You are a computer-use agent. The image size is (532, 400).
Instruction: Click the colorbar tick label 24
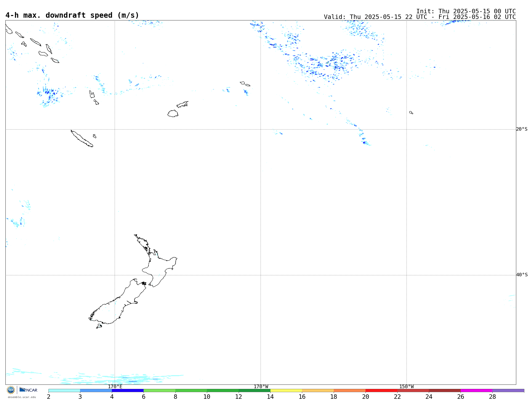pyautogui.click(x=429, y=397)
